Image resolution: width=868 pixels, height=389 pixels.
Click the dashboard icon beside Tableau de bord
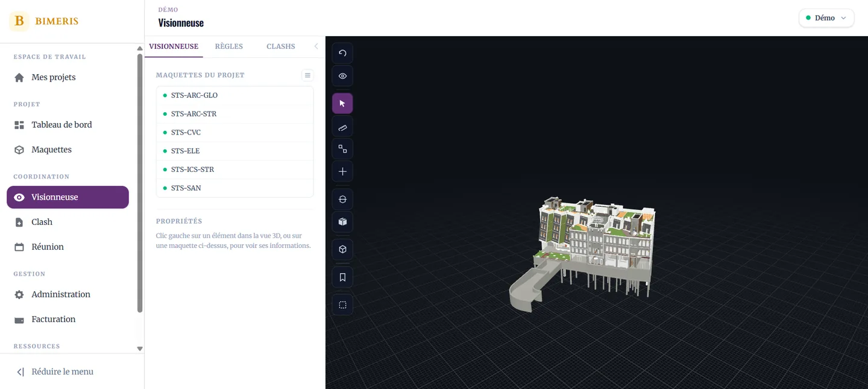(19, 125)
